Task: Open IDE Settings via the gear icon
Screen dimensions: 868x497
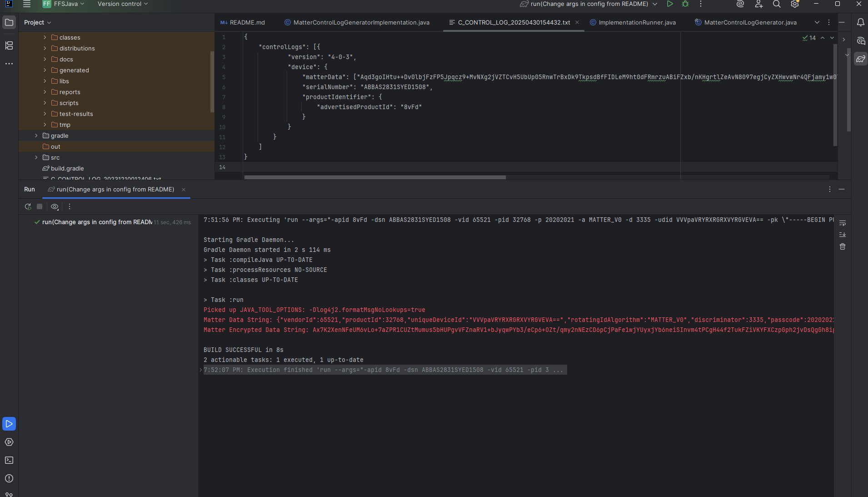Action: (795, 4)
